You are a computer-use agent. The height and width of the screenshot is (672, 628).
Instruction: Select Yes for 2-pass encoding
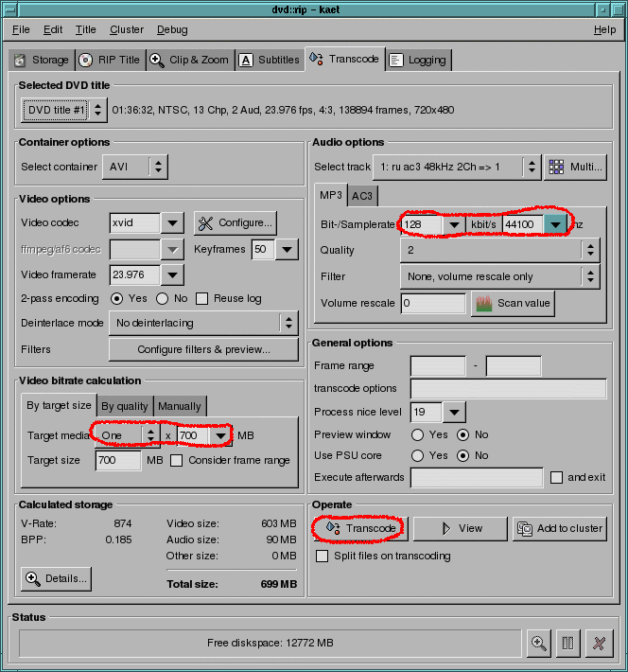click(x=117, y=299)
